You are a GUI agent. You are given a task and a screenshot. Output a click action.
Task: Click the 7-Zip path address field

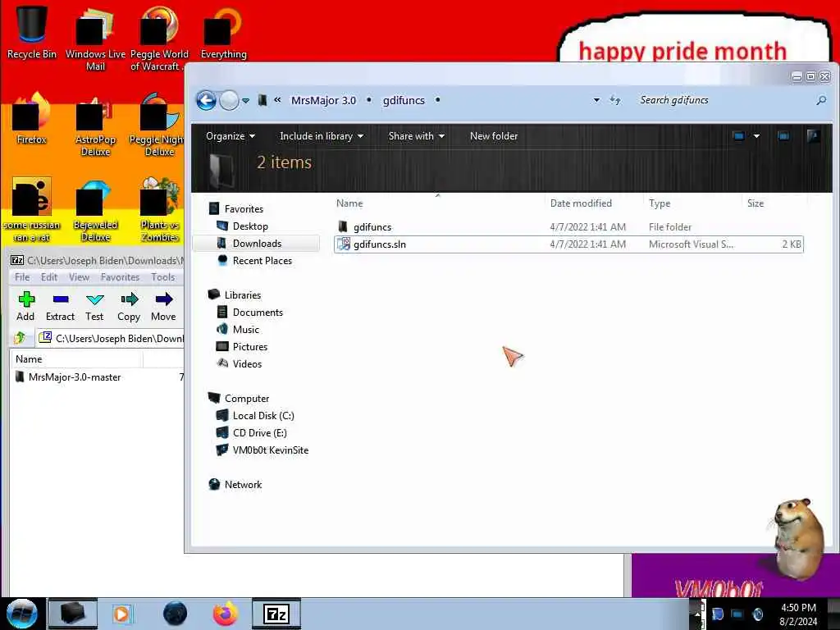pos(110,338)
